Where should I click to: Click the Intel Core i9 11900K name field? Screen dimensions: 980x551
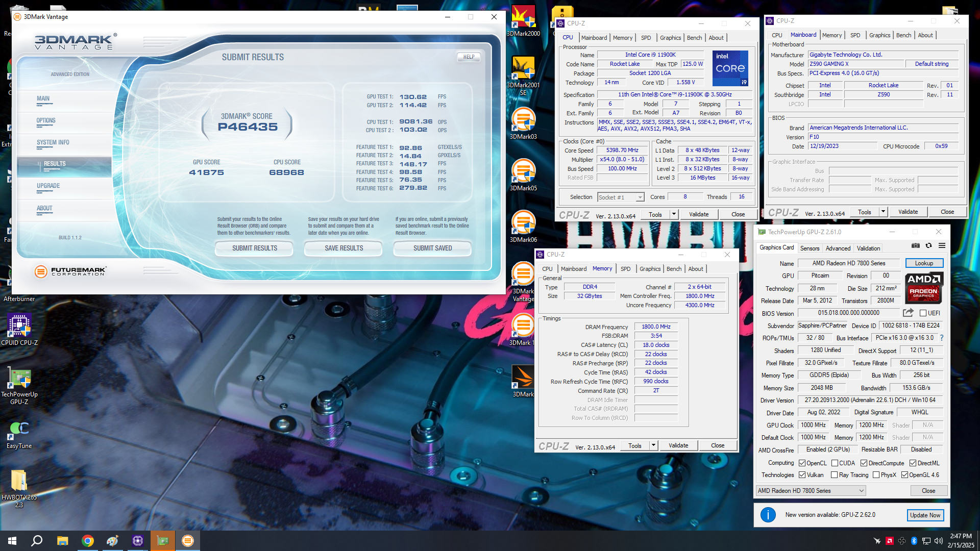[650, 55]
